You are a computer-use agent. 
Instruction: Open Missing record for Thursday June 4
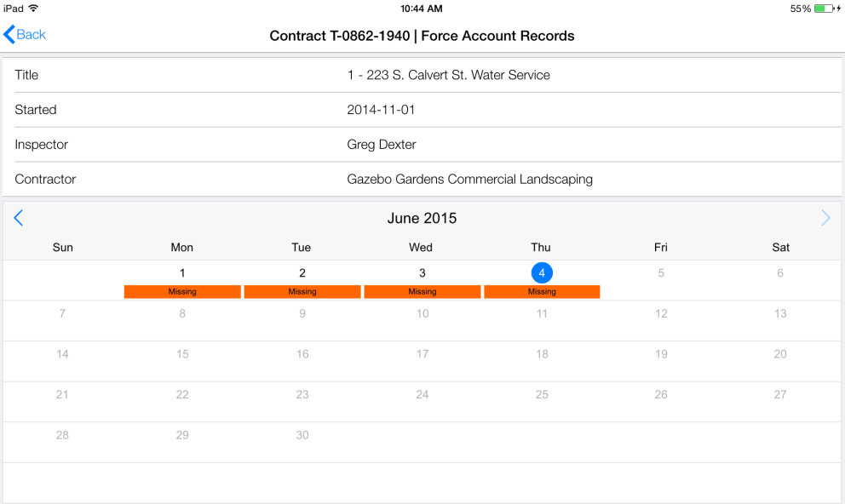542,291
